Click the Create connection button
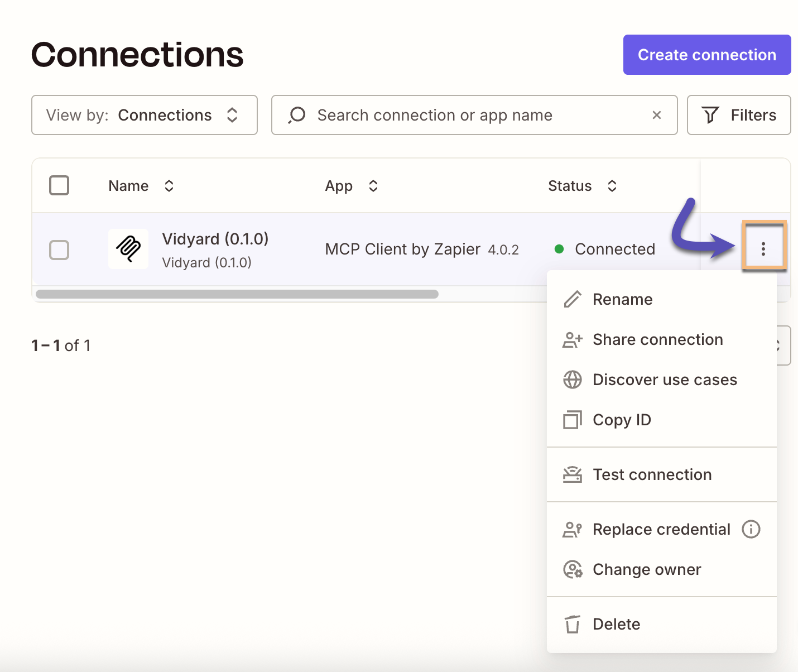Viewport: 798px width, 672px height. pos(707,55)
